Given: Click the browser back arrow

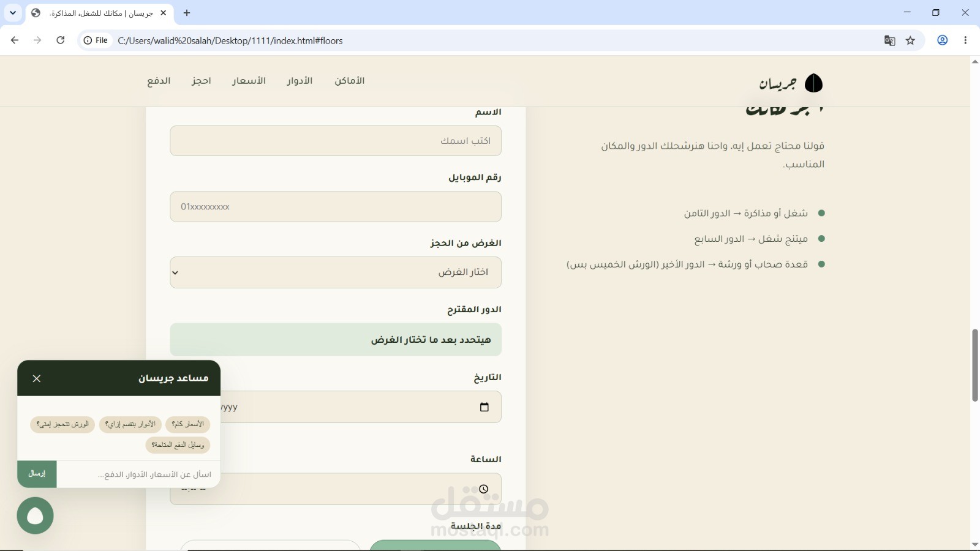Looking at the screenshot, I should coord(15,40).
